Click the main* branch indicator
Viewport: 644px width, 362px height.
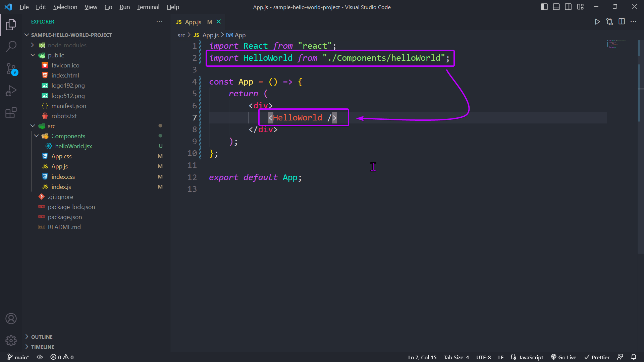pos(18,357)
